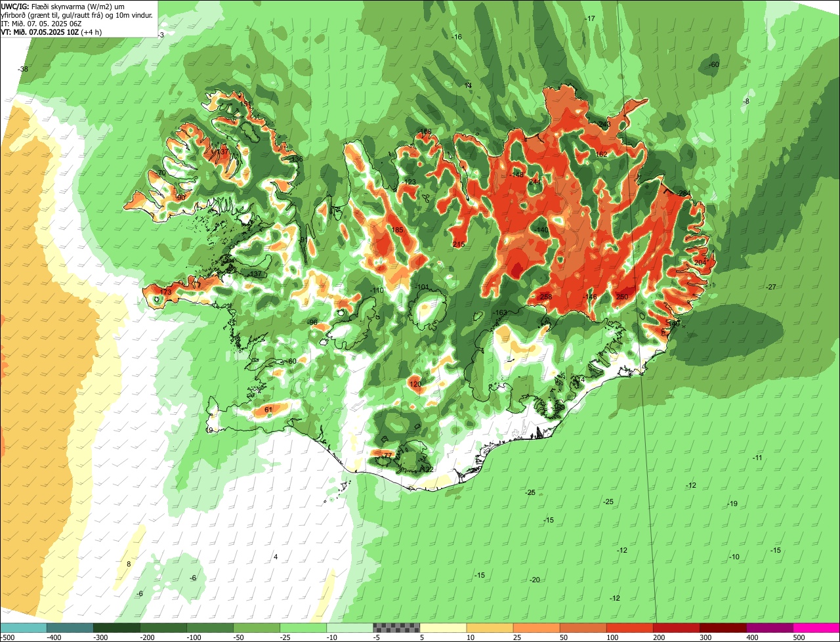The width and height of the screenshot is (840, 642).
Task: Click the '-27' value east of Iceland
Action: click(771, 287)
